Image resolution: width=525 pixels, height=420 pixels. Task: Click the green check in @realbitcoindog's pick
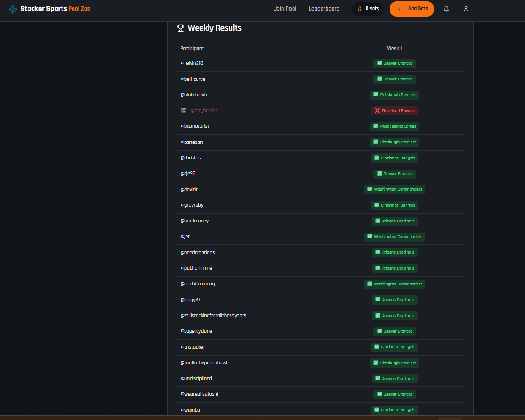click(370, 284)
